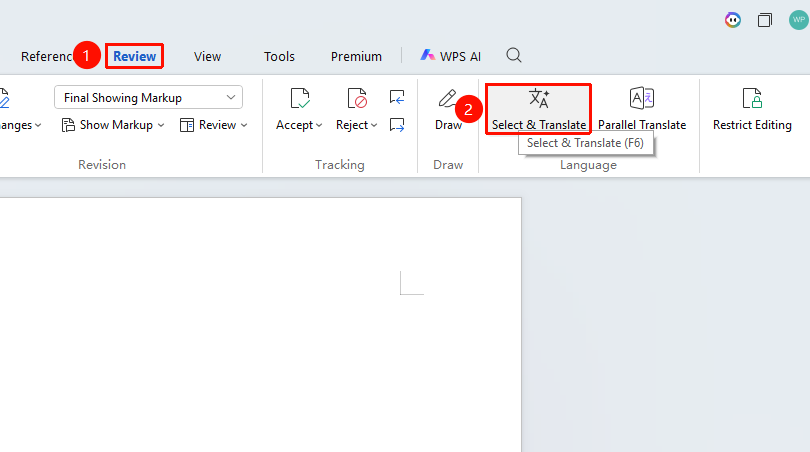This screenshot has height=452, width=810.
Task: Open the References tab
Action: point(46,56)
